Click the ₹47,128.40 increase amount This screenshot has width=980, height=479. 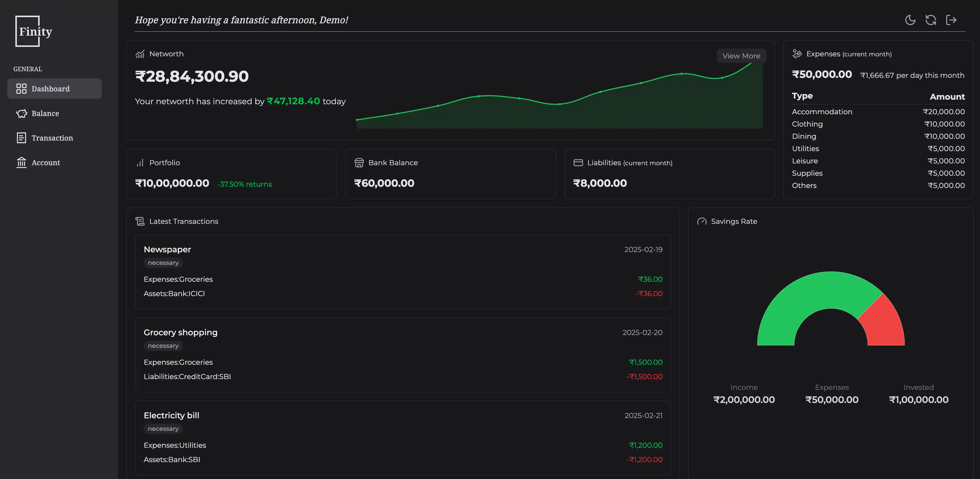293,101
